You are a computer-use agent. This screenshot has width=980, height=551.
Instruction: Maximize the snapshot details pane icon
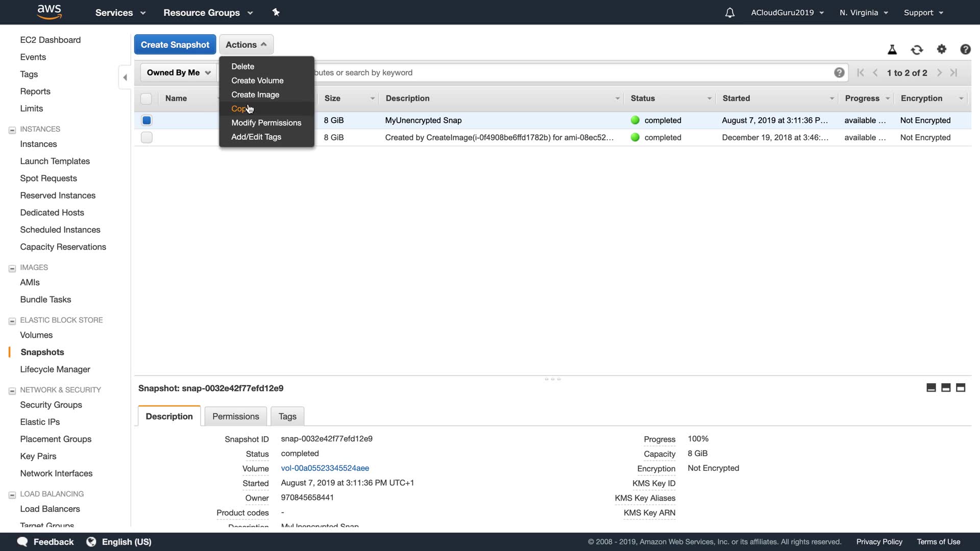(x=961, y=388)
